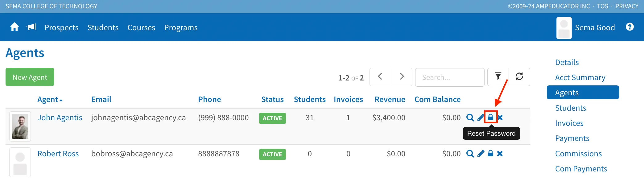The image size is (644, 185).
Task: Open John Agentis profile link
Action: click(x=60, y=117)
